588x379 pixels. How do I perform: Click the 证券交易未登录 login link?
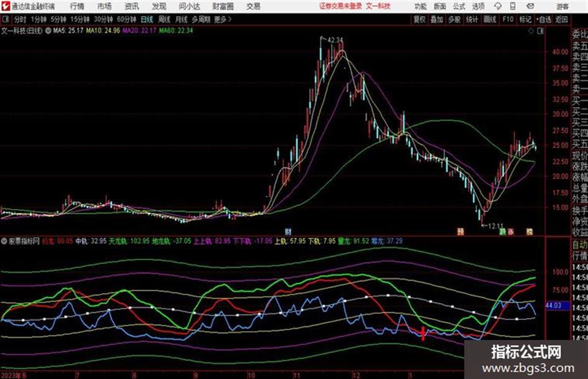coord(340,6)
